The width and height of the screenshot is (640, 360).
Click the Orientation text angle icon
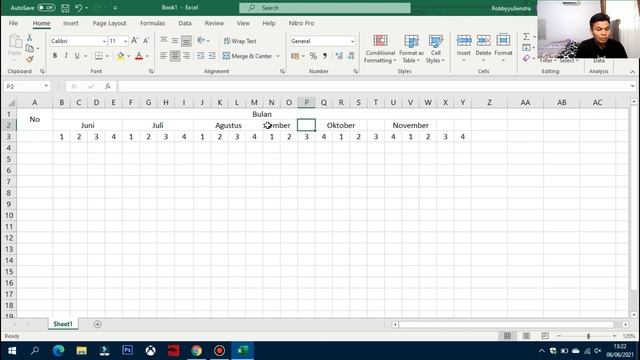tap(201, 40)
